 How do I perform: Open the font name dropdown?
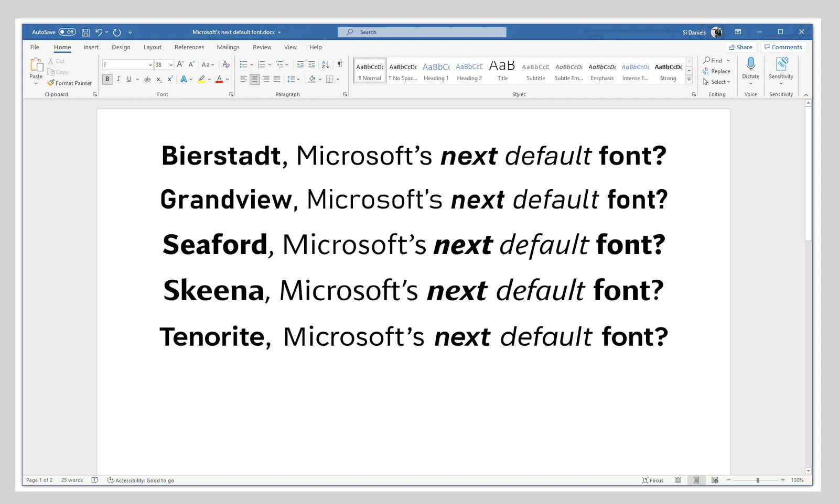click(x=150, y=65)
